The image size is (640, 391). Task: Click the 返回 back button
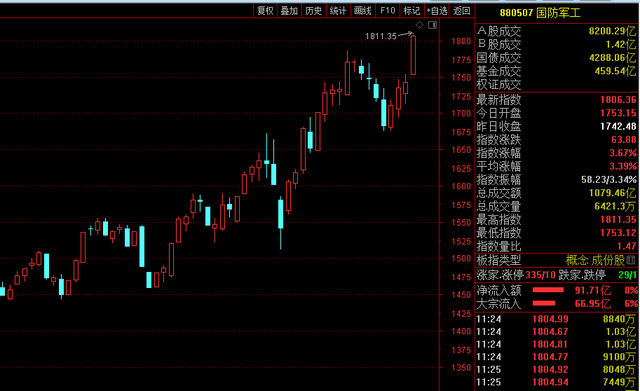(462, 11)
